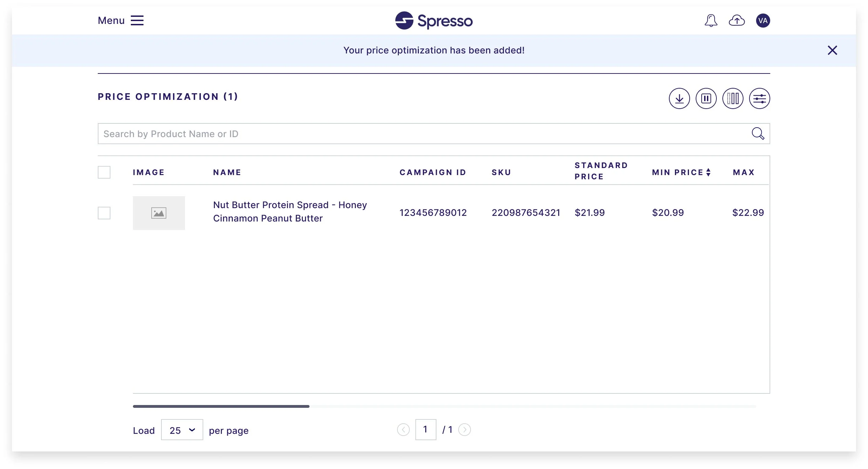Viewport: 868px width, 469px height.
Task: Open the Nut Butter Protein Spread product name
Action: 289,212
